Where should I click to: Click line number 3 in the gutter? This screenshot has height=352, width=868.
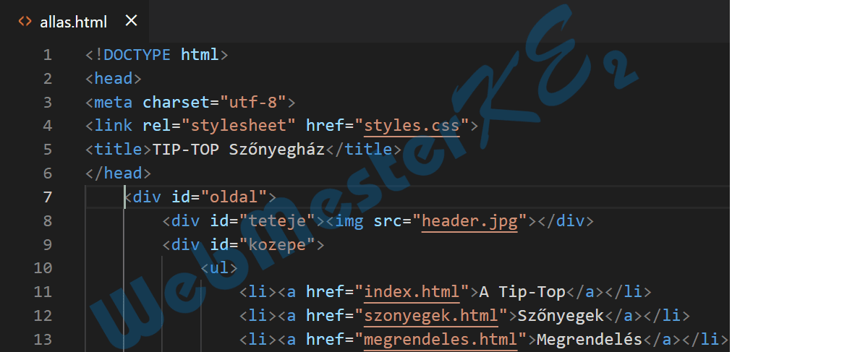tap(48, 103)
